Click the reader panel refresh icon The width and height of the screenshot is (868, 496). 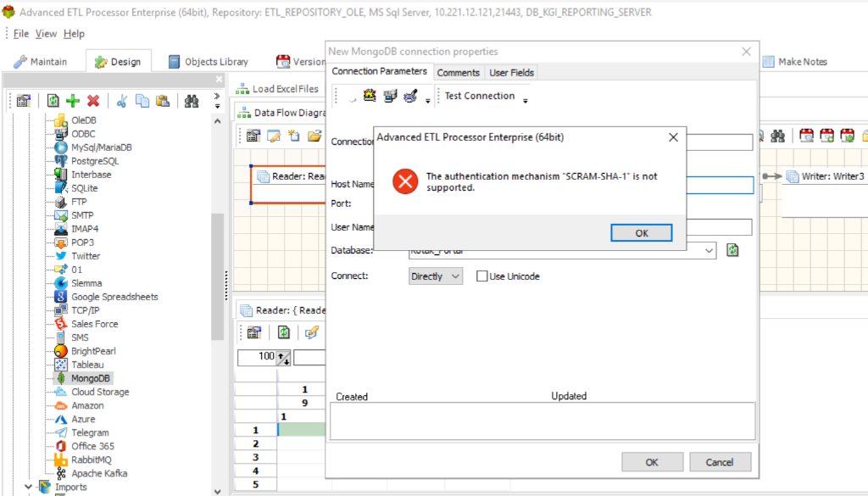(x=283, y=332)
